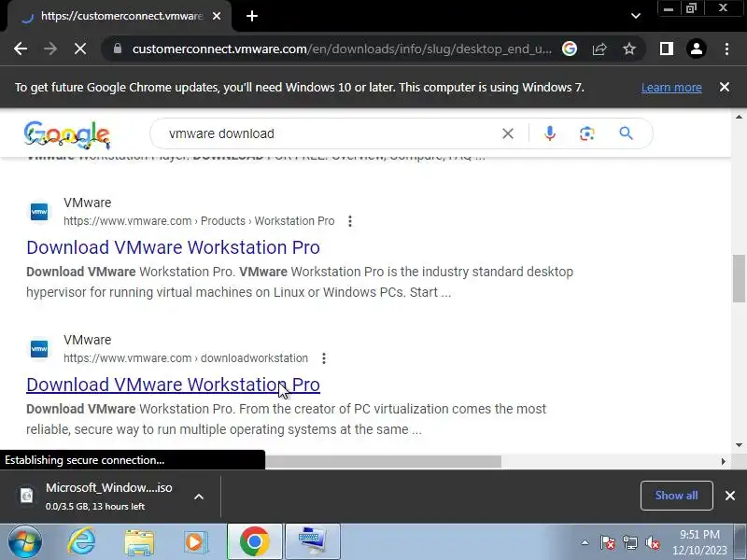Open options for downloadworkstation result
Image resolution: width=747 pixels, height=560 pixels.
click(324, 358)
